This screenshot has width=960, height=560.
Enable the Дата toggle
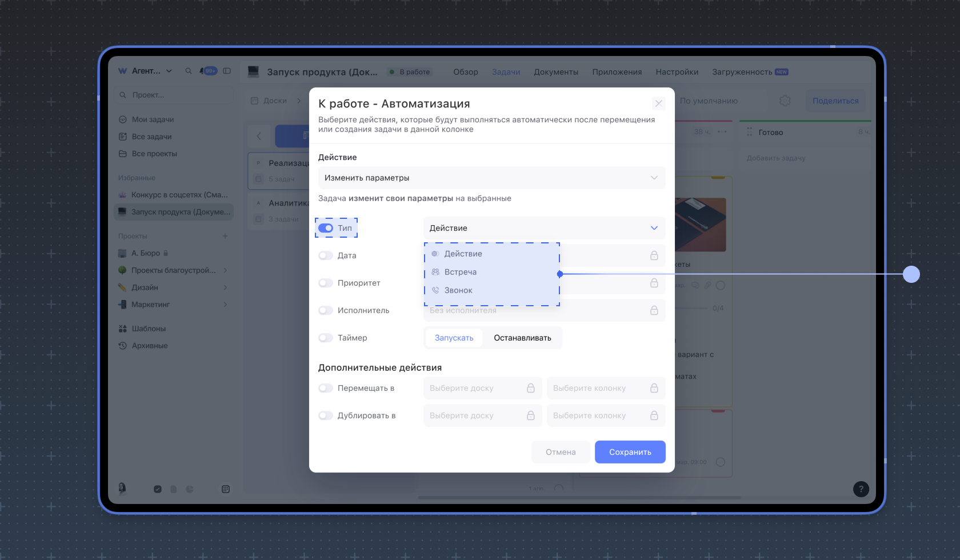(326, 255)
